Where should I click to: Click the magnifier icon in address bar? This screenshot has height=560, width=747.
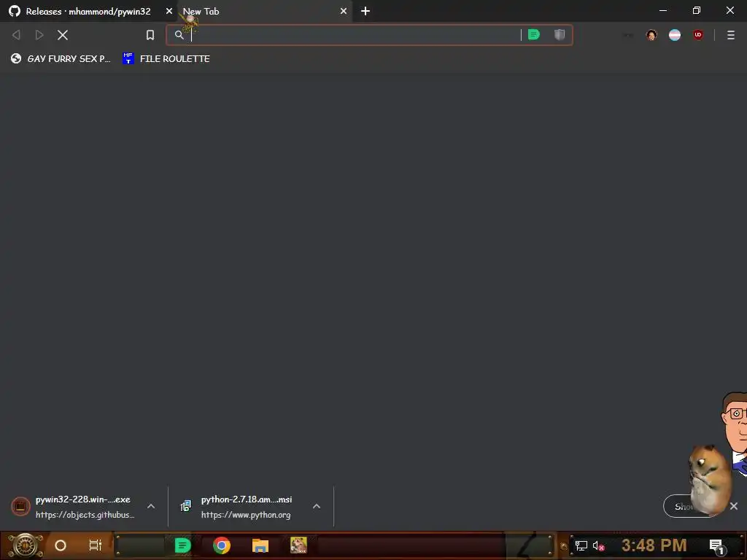[x=179, y=35]
